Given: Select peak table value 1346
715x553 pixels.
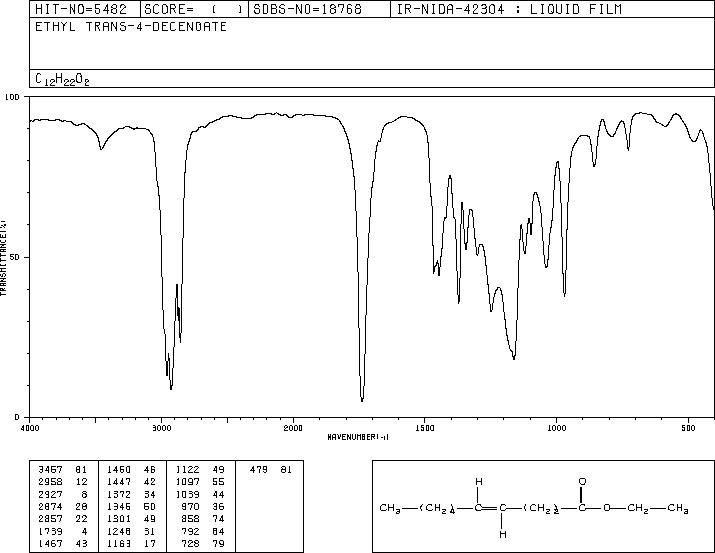Looking at the screenshot, I should (x=119, y=506).
